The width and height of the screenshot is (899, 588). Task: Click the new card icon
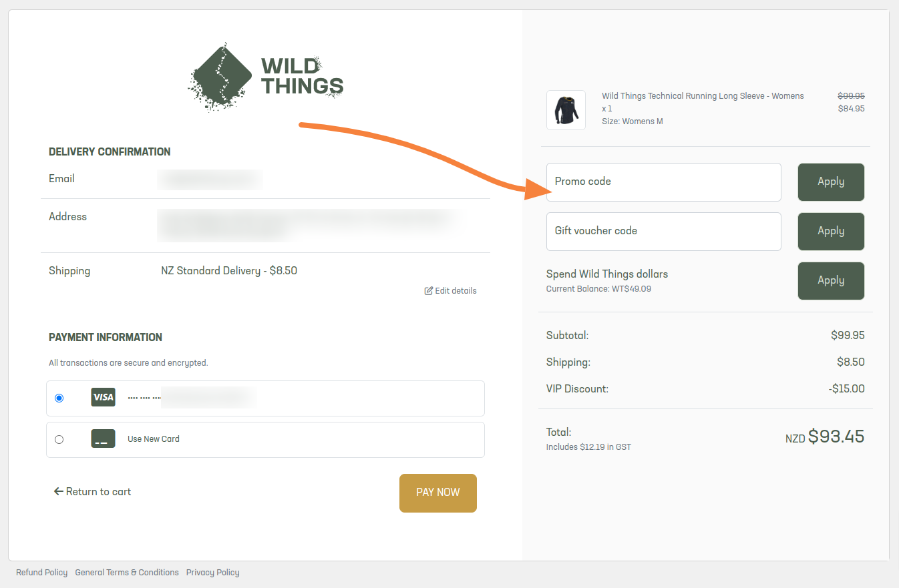103,438
